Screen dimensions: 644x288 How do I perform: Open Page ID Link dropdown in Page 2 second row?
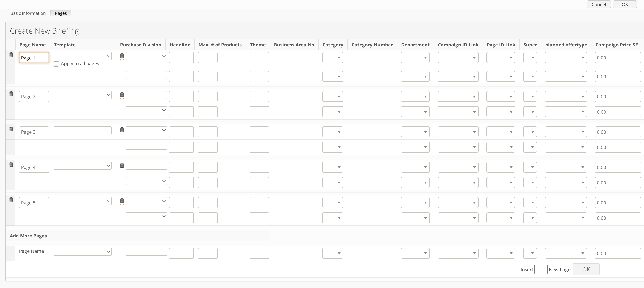501,112
